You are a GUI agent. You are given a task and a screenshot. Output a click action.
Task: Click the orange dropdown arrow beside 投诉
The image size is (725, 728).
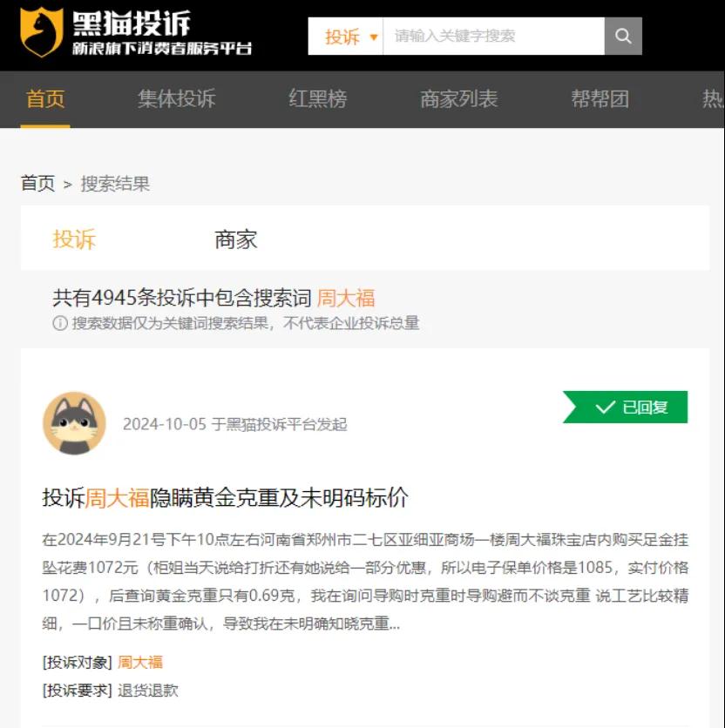pos(373,37)
